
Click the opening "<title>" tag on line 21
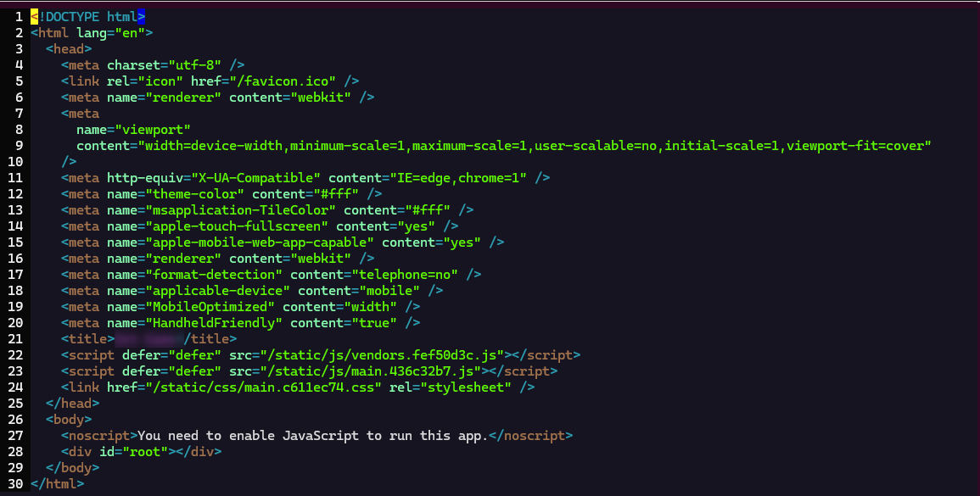pos(88,339)
